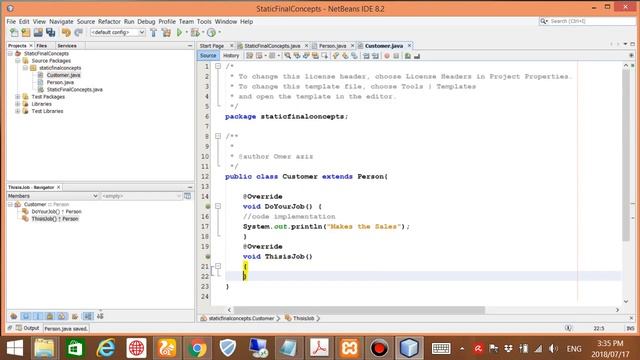This screenshot has width=640, height=360.
Task: Click the override glyph beside void DoYourJob
Action: (208, 207)
